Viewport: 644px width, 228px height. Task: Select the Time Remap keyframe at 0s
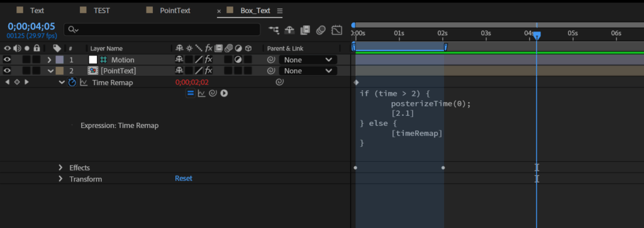[x=356, y=83]
